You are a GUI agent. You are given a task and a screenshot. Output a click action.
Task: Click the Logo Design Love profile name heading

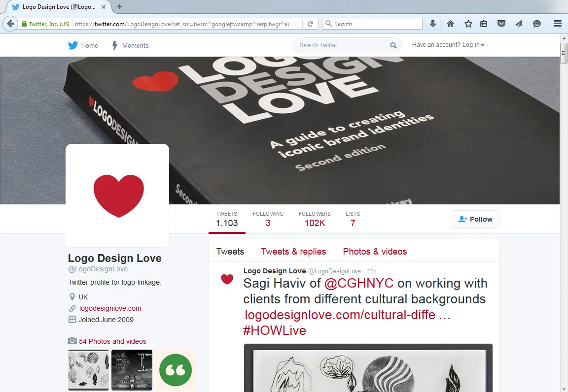114,258
